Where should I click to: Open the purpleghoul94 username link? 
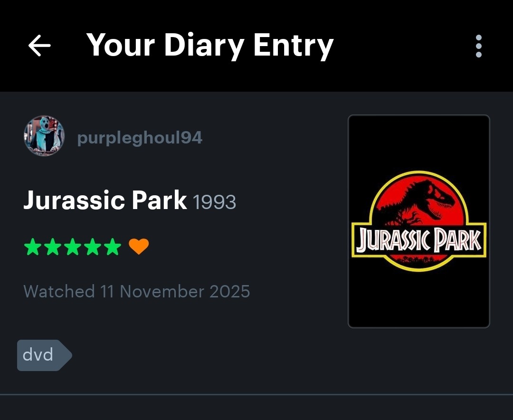coord(140,138)
